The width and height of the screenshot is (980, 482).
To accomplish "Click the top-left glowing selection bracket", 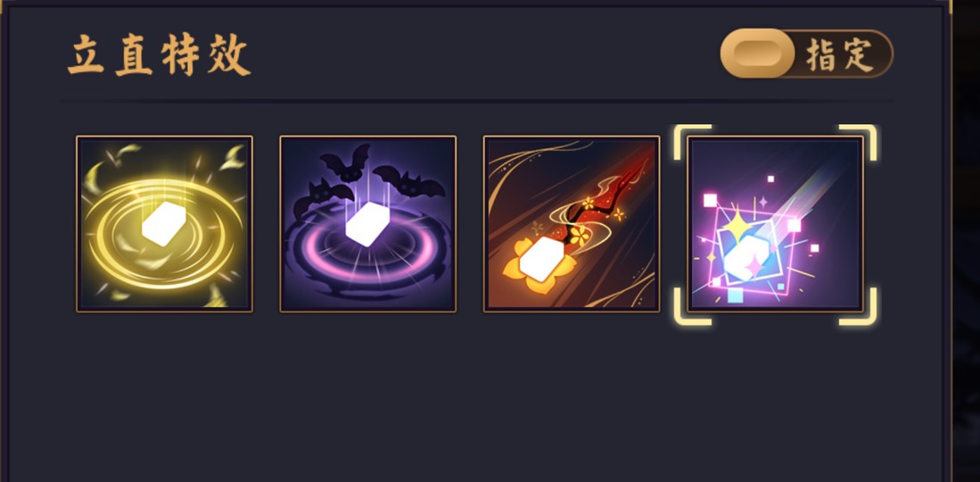I will pyautogui.click(x=693, y=142).
